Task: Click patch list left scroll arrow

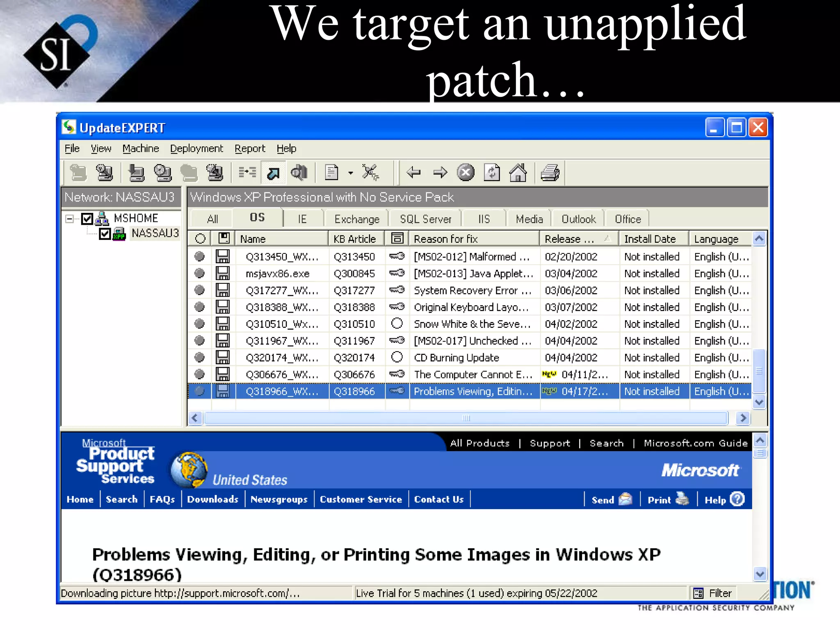Action: pyautogui.click(x=195, y=418)
